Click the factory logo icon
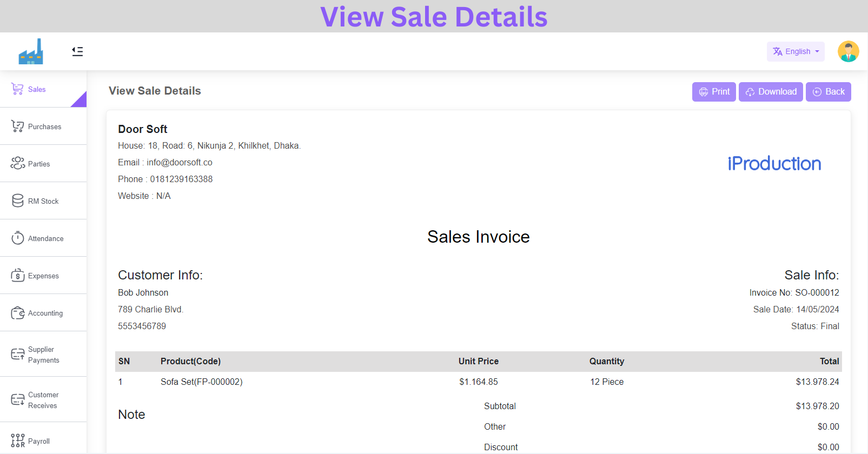The height and width of the screenshot is (454, 868). (x=31, y=51)
